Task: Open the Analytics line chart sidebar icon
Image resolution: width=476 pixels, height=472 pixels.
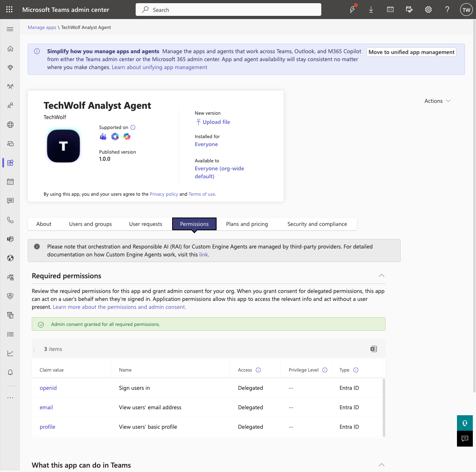Action: (10, 353)
